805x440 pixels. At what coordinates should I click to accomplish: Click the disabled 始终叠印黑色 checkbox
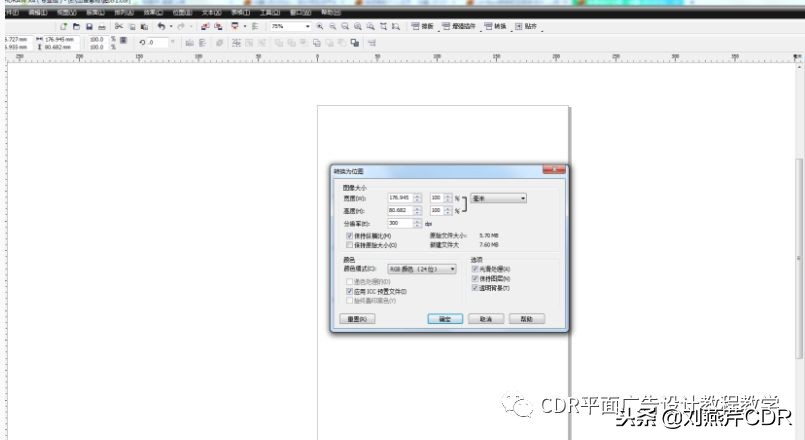click(350, 300)
